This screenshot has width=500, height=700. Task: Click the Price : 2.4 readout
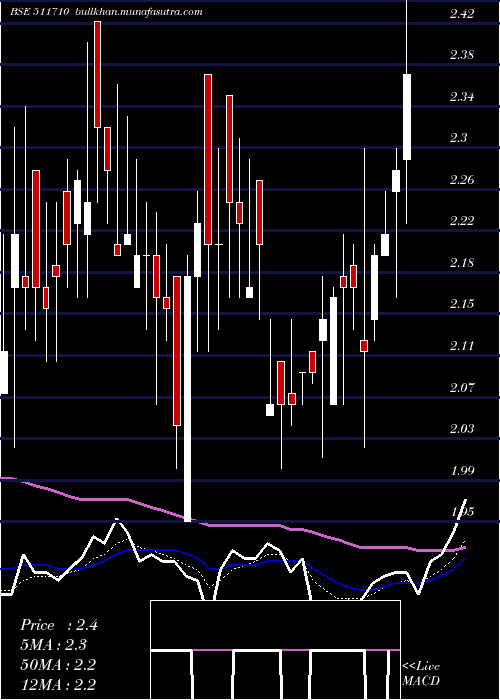click(58, 625)
